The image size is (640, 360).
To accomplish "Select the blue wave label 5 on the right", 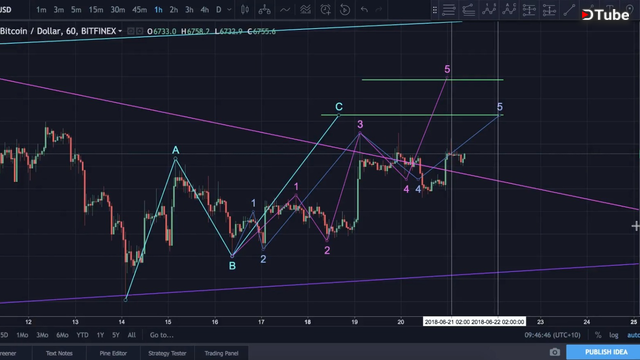I will [x=500, y=107].
